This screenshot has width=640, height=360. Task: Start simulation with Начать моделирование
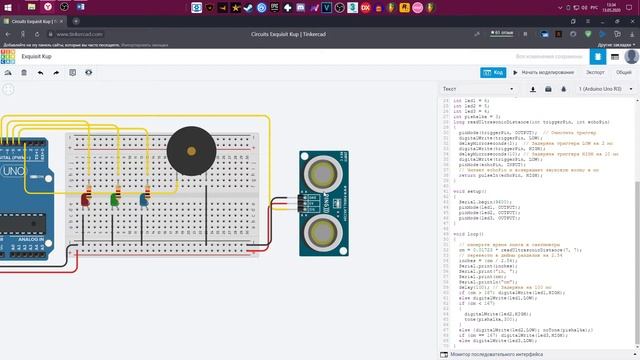[543, 73]
